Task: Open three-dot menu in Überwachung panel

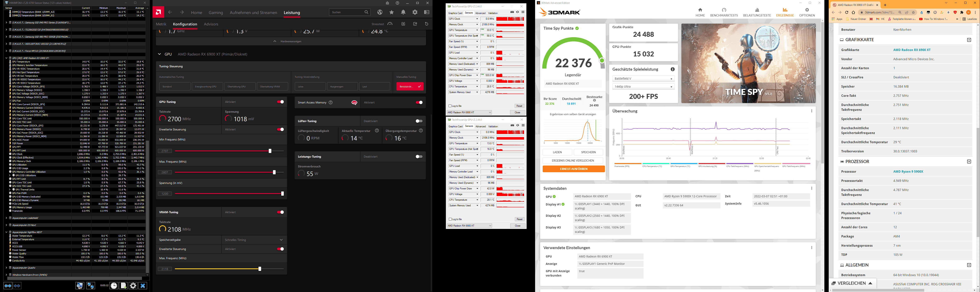Action: (811, 111)
